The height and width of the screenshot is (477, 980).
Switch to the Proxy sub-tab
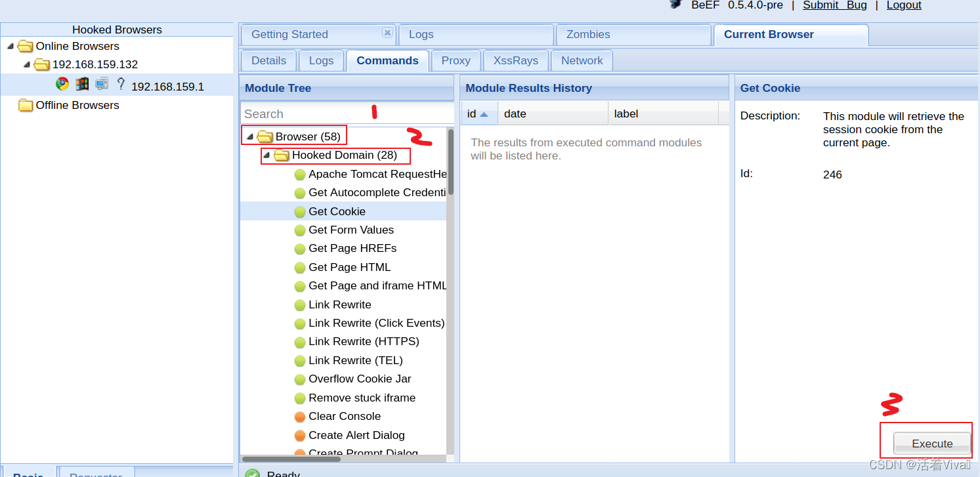coord(456,60)
